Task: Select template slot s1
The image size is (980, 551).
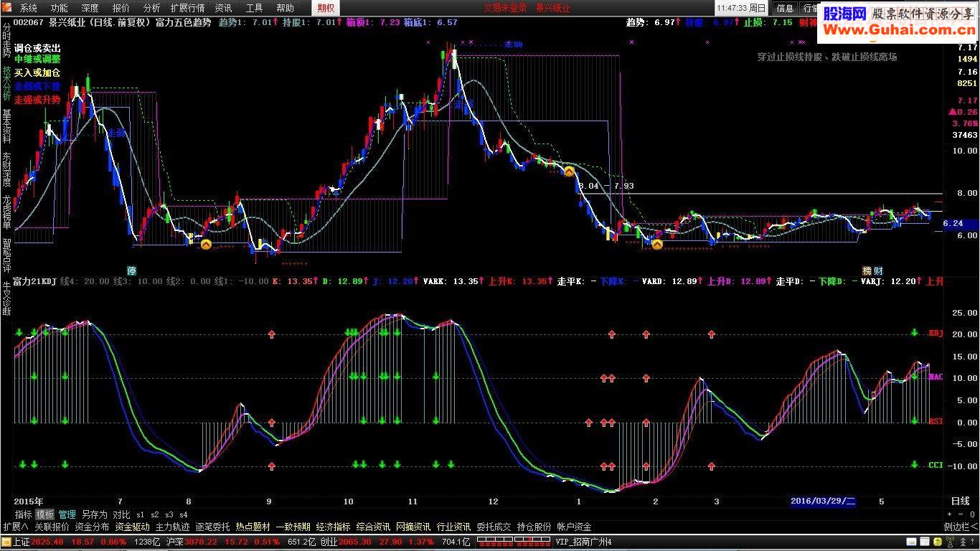Action: click(140, 514)
